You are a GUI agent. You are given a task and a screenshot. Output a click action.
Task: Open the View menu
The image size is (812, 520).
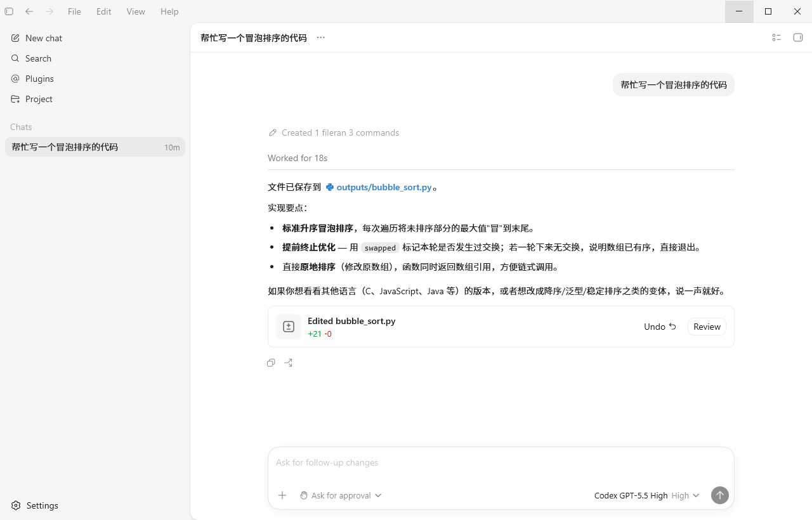[136, 11]
